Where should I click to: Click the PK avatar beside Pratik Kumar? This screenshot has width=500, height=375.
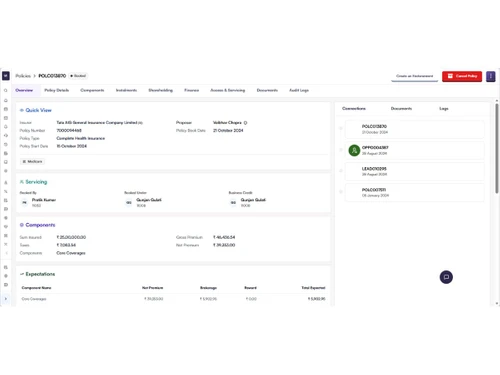tap(24, 202)
